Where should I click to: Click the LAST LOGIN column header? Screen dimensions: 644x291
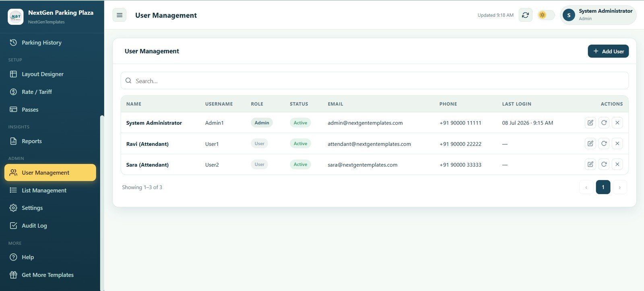(x=516, y=104)
